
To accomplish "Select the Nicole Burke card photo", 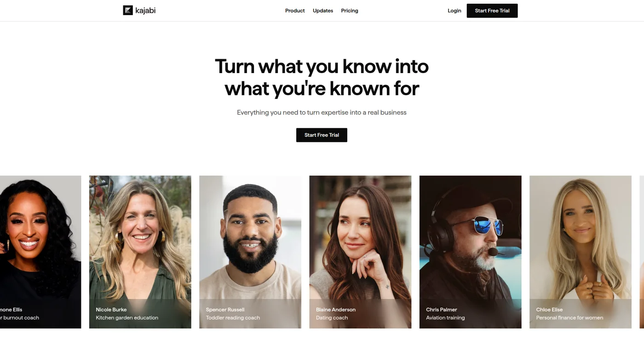I will (x=140, y=252).
